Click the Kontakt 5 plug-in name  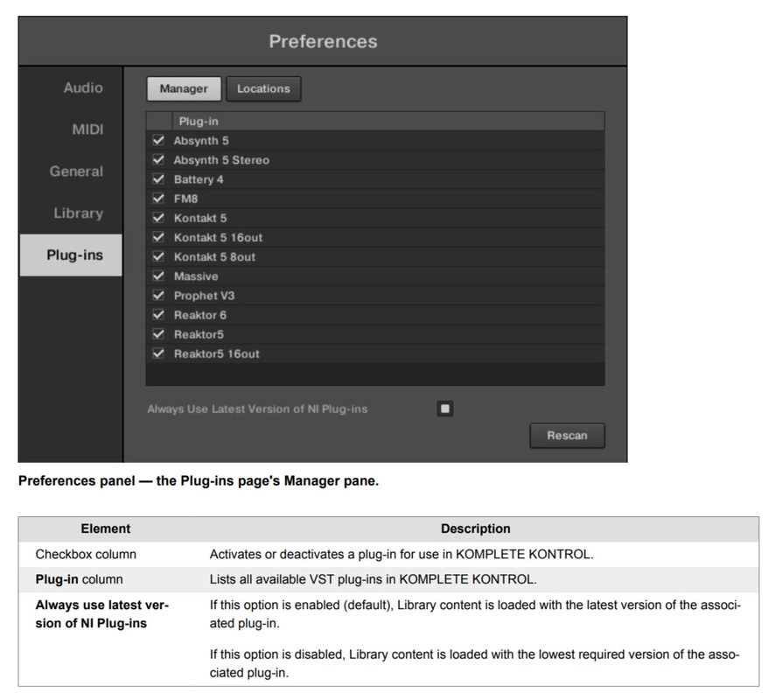click(x=200, y=218)
